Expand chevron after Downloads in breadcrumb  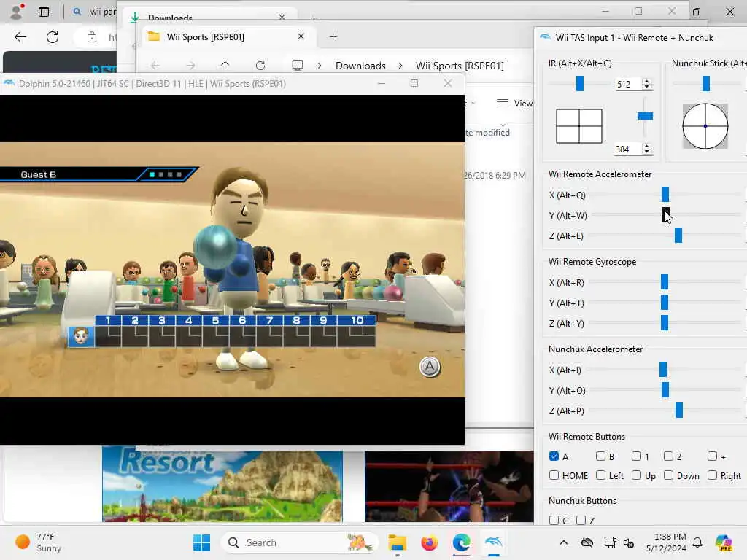(400, 66)
